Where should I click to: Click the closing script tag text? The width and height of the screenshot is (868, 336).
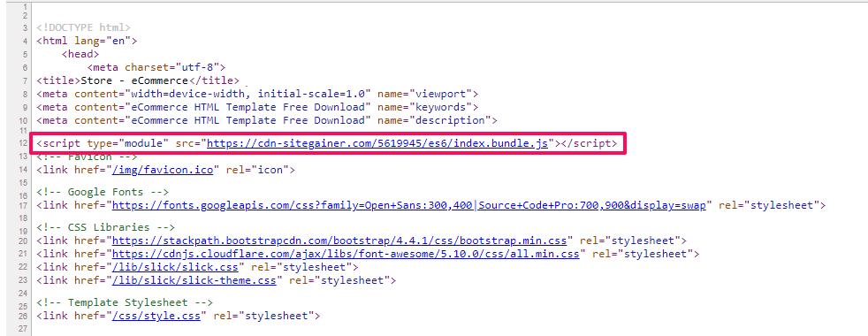[x=589, y=143]
